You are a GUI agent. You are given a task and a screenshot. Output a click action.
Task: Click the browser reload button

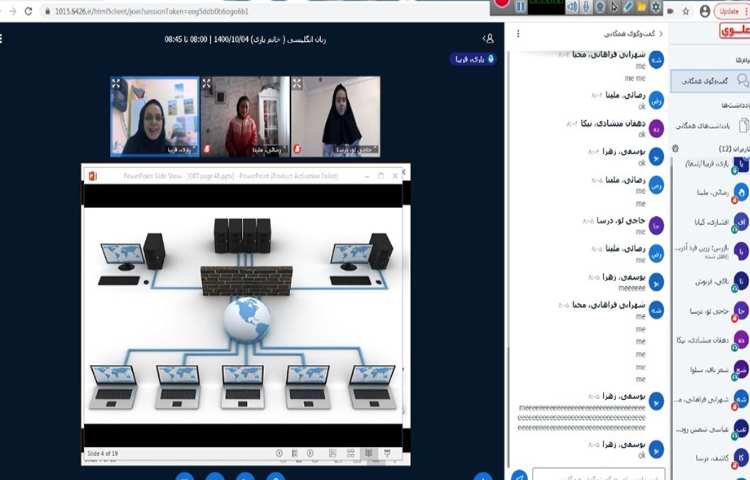point(28,10)
